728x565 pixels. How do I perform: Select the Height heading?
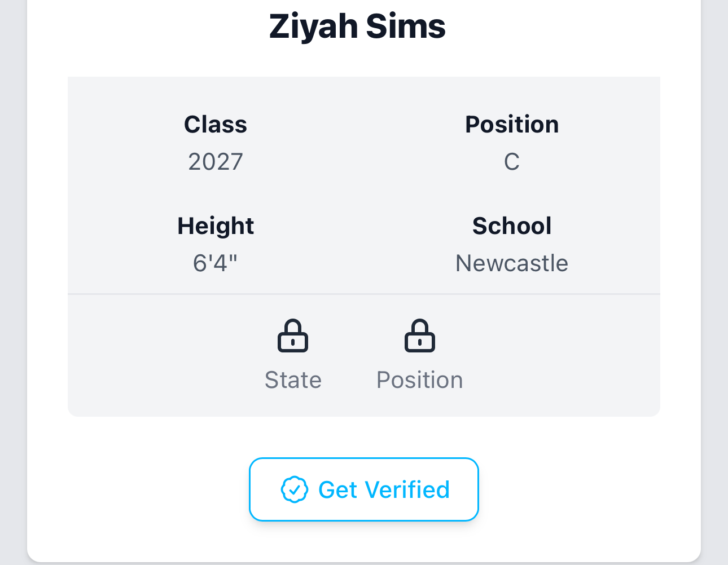[216, 226]
